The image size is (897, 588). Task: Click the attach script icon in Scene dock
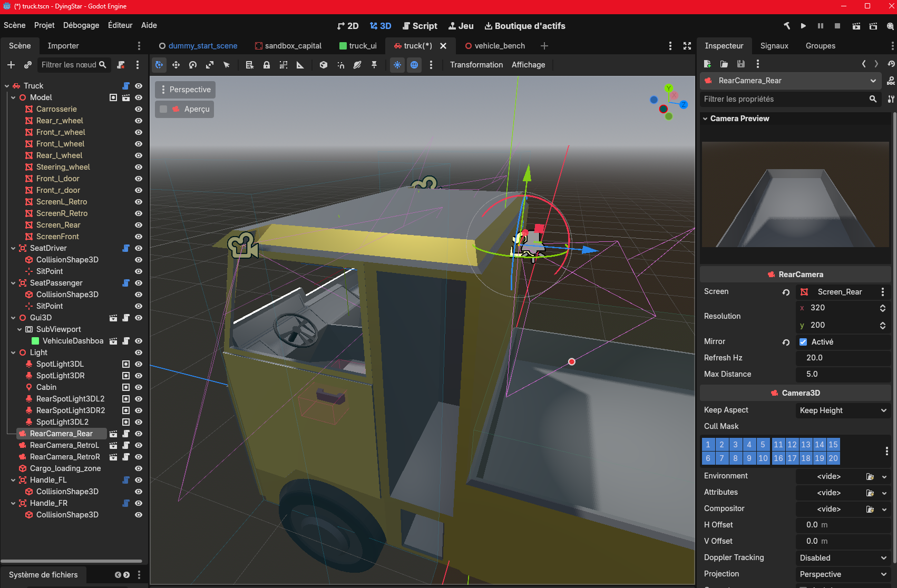tap(121, 65)
